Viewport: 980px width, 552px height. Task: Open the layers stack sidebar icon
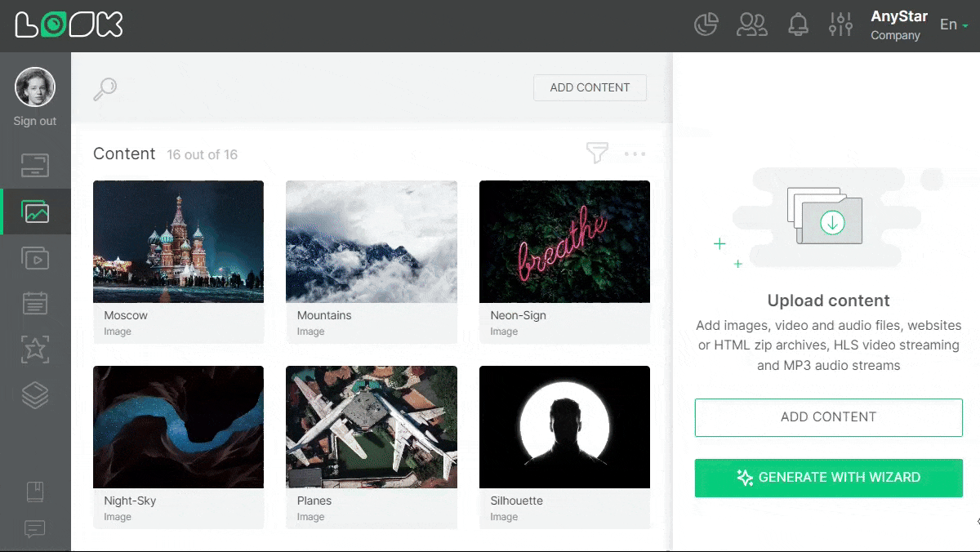click(x=34, y=395)
